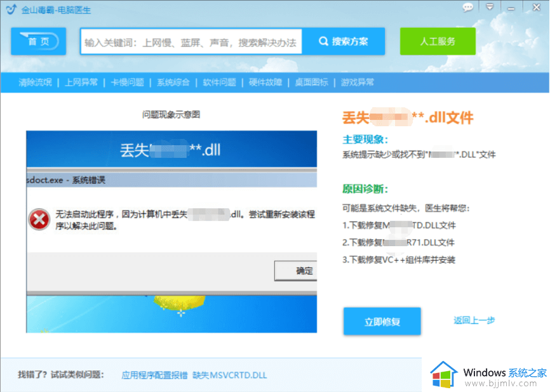550x392 pixels.
Task: Click the 主要现象 heading text
Action: point(365,140)
